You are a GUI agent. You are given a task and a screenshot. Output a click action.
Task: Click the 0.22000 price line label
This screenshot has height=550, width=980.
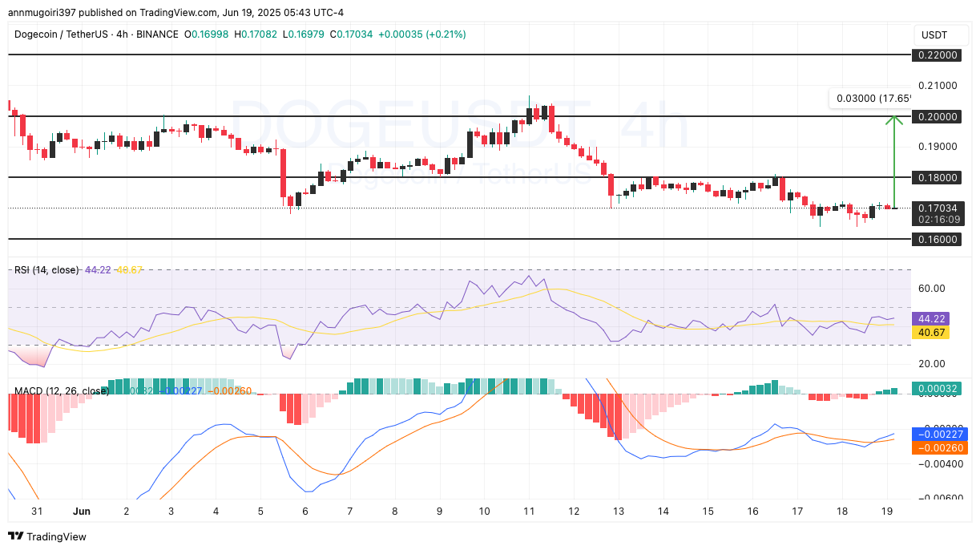(x=937, y=55)
